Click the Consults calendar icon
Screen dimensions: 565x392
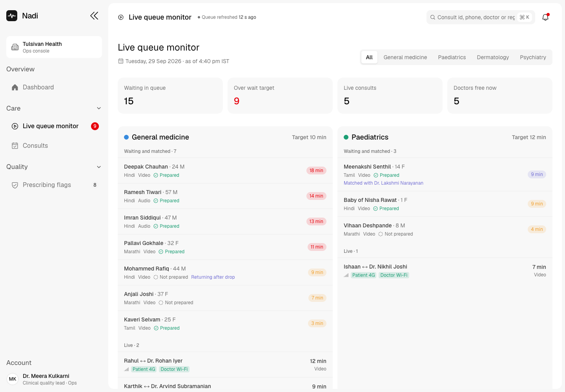pos(15,146)
